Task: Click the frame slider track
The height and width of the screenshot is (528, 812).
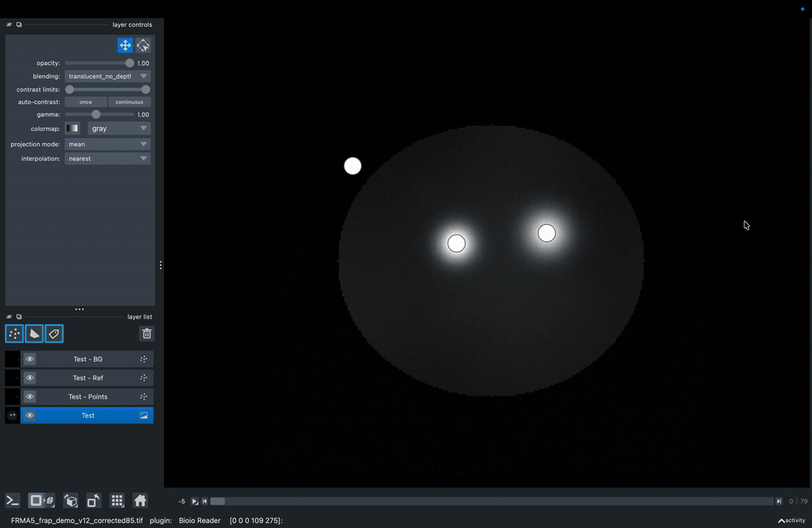Action: [491, 501]
